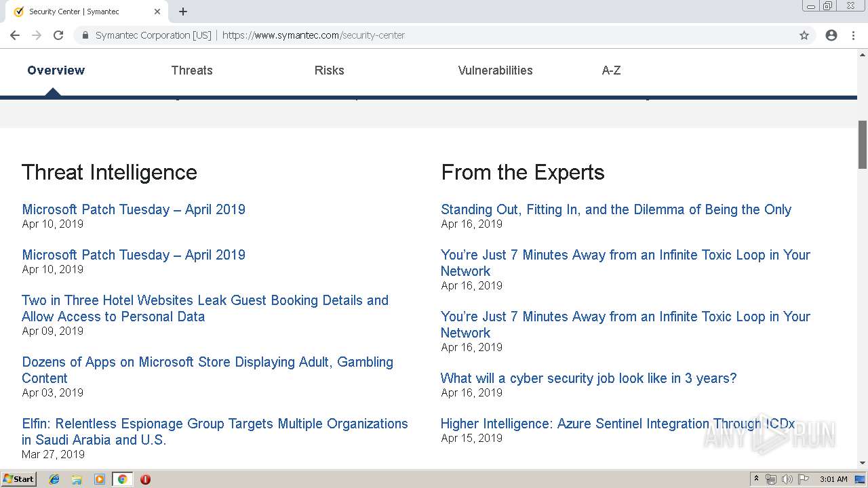
Task: Select the Security Center | Symantec tab
Action: 87,12
